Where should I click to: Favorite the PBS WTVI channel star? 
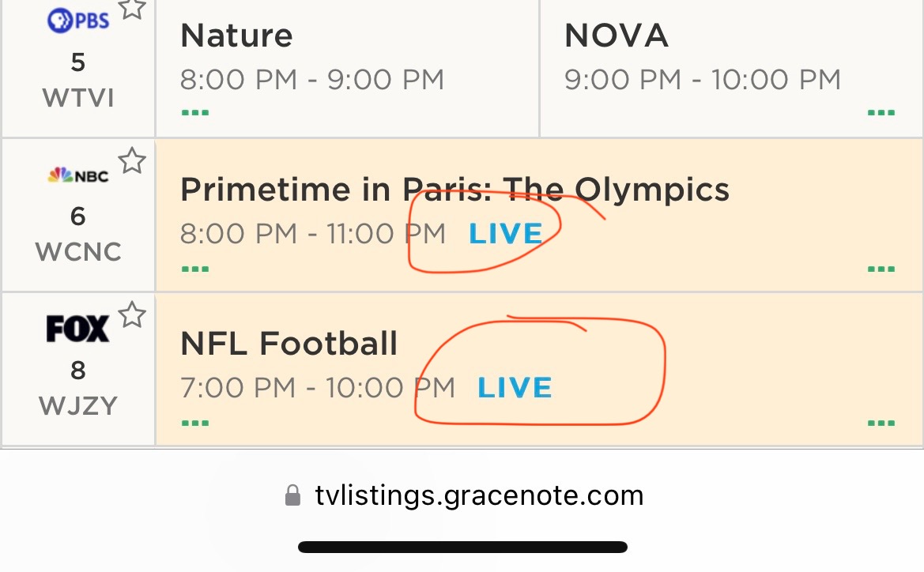tap(132, 8)
